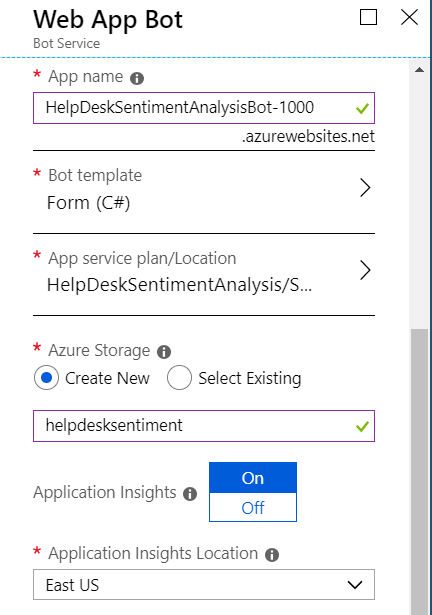
Task: Open the HelpDeskSentimentAnalysis service plan entry
Action: (179, 285)
